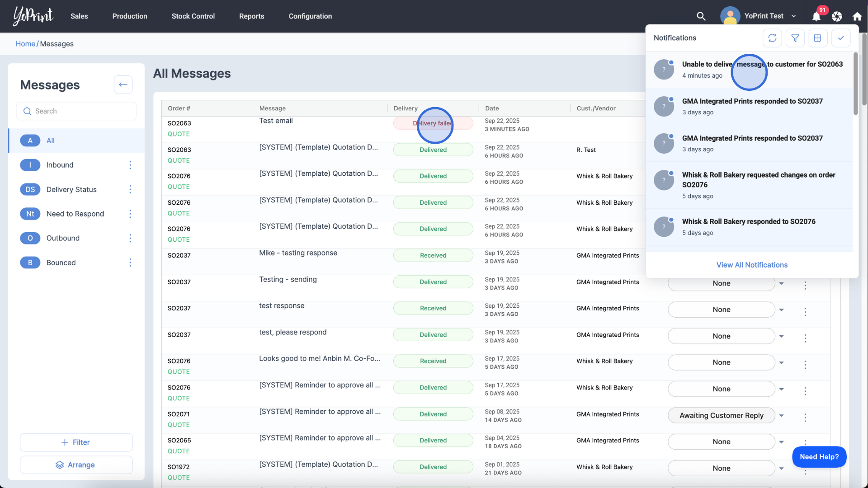The image size is (868, 488).
Task: Open the notifications bell icon
Action: click(816, 16)
